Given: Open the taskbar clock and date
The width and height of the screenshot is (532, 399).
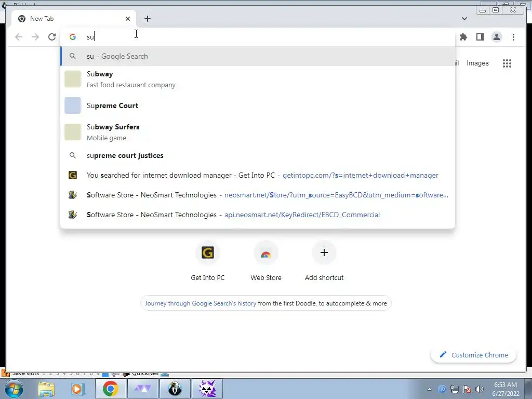Looking at the screenshot, I should click(x=506, y=389).
